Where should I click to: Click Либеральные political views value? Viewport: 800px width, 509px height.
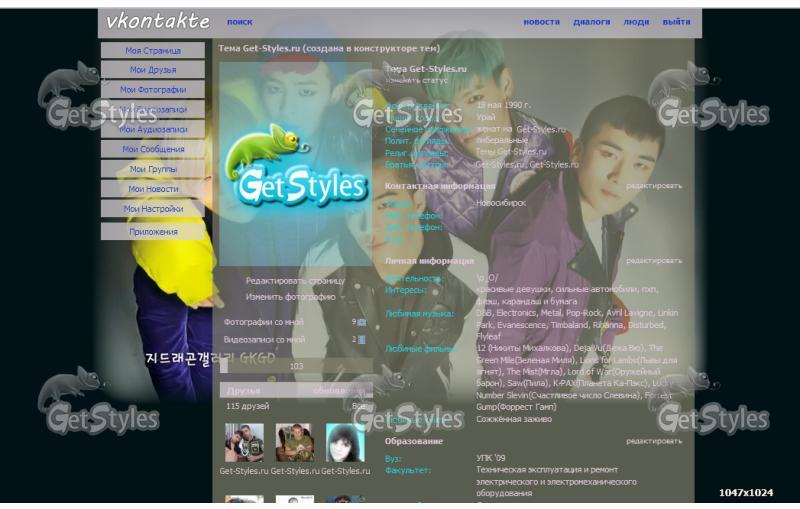coord(502,140)
